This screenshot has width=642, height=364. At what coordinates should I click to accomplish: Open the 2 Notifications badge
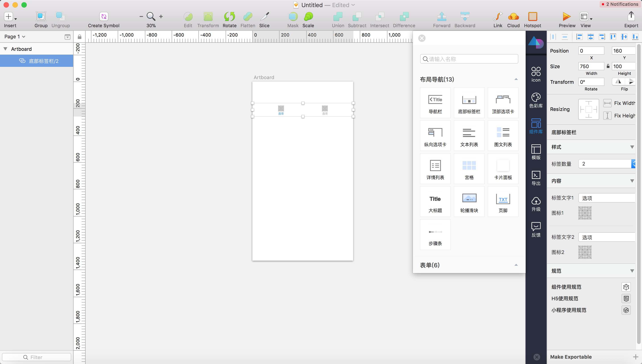tap(620, 4)
